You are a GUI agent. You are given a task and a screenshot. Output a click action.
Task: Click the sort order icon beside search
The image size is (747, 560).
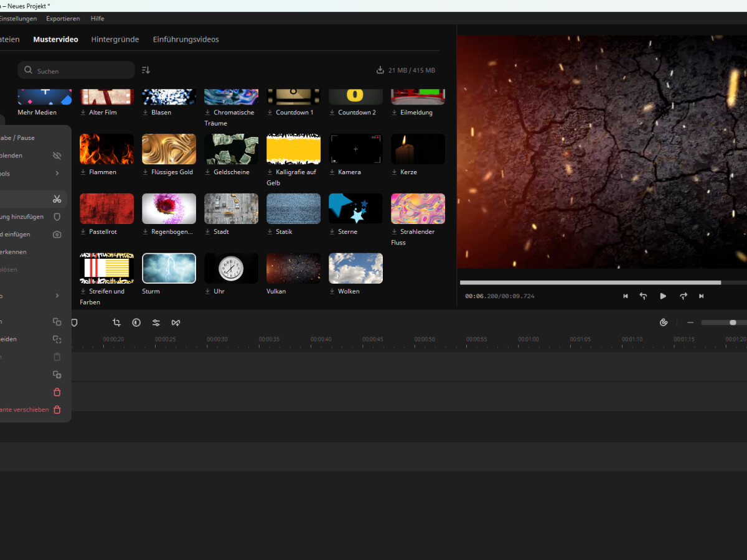[x=146, y=70]
